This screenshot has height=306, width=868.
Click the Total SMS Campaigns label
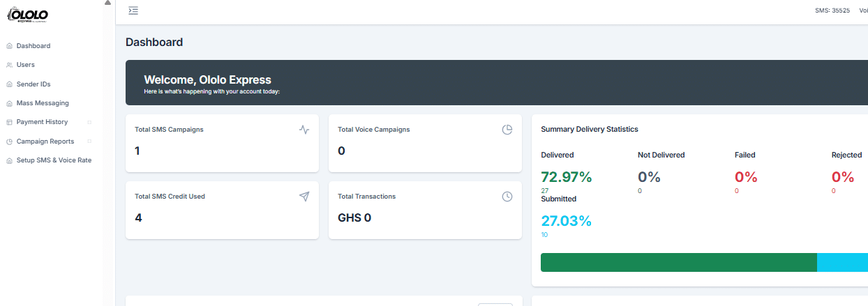point(169,130)
